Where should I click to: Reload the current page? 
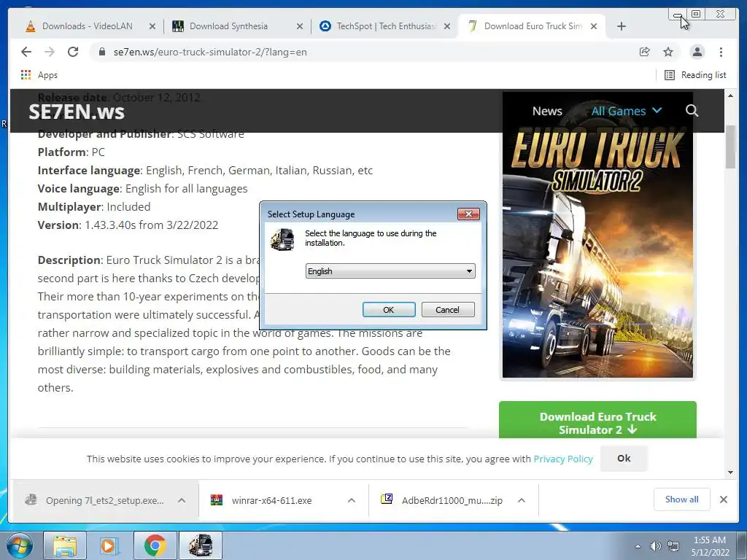click(73, 52)
